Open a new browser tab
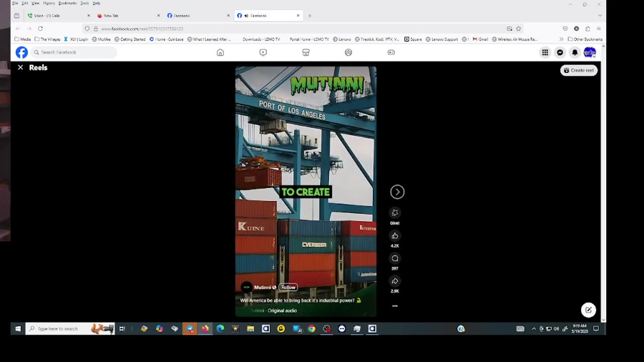Viewport: 644px width, 362px height. tap(309, 16)
